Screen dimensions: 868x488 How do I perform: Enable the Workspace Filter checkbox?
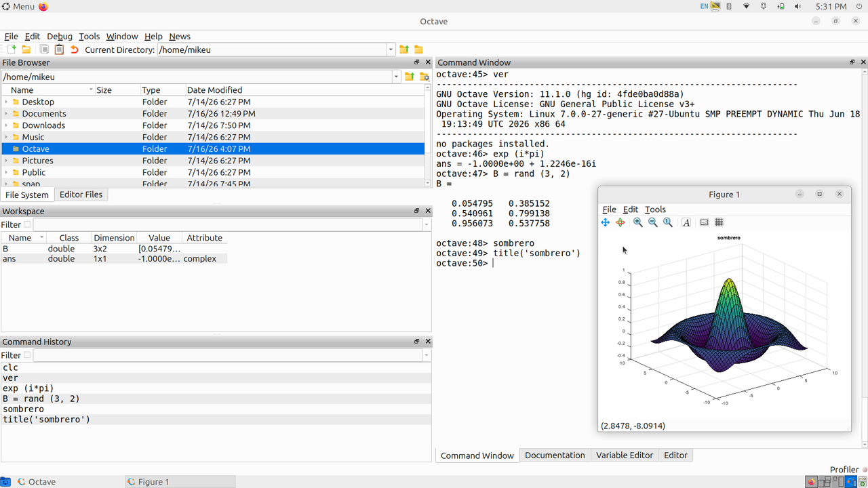pos(27,224)
